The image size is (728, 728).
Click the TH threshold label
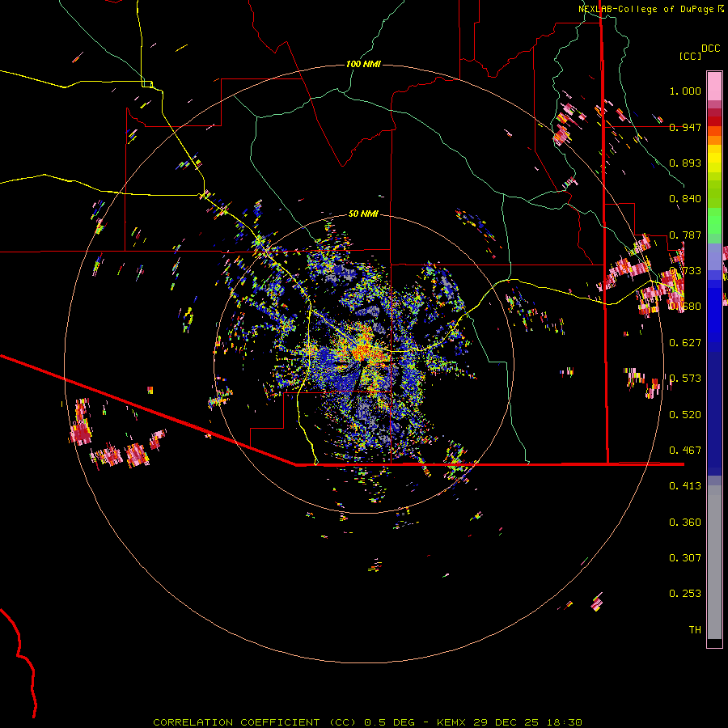pyautogui.click(x=695, y=630)
